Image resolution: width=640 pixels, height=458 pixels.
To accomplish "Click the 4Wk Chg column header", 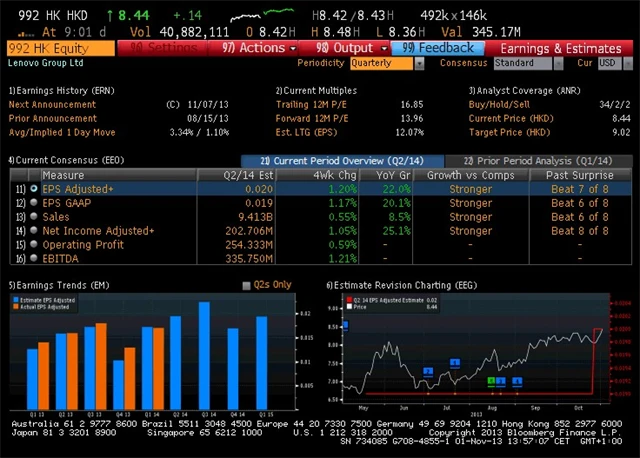I will coord(318,175).
